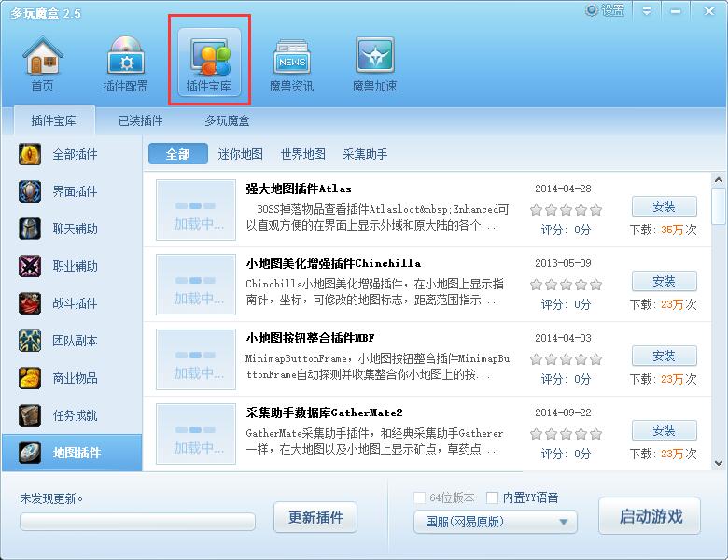728x560 pixels.
Task: Open 设置 settings in title bar
Action: pos(605,10)
